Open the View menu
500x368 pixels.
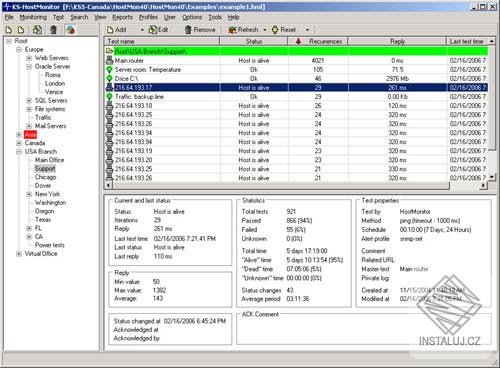[x=100, y=17]
